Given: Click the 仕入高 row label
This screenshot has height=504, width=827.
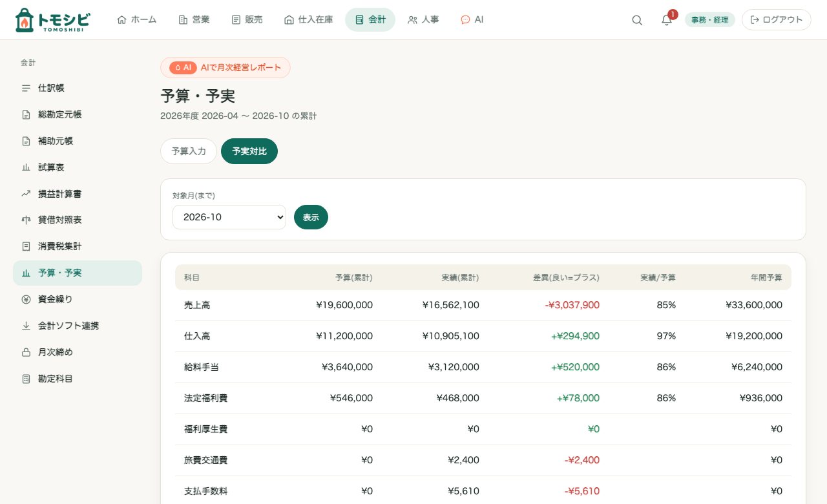Looking at the screenshot, I should coord(197,336).
